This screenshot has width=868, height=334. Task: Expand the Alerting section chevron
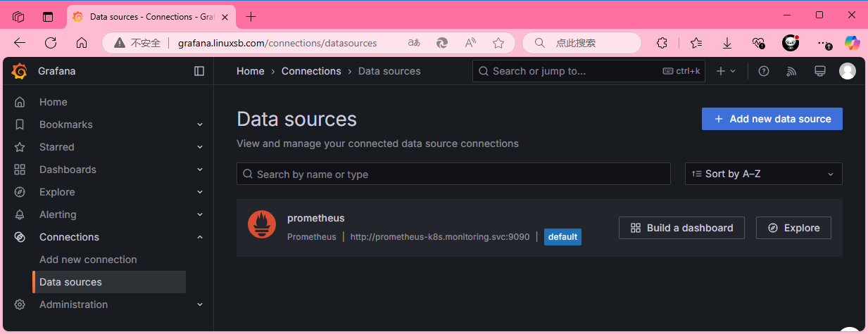click(x=200, y=214)
